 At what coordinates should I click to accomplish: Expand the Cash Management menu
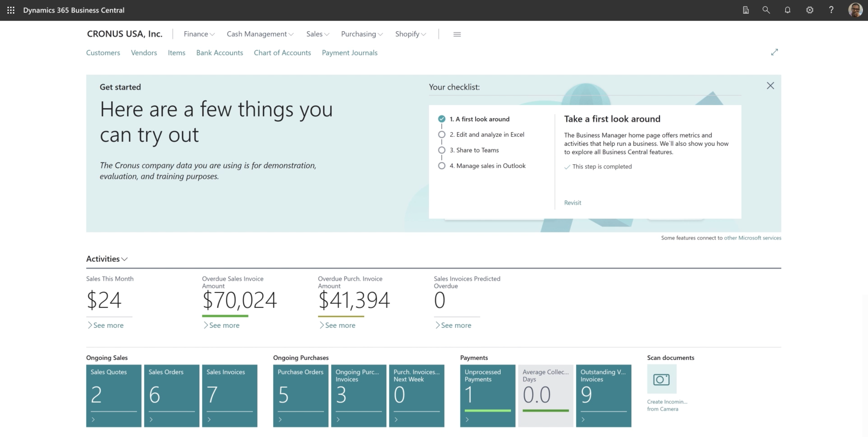(x=260, y=34)
